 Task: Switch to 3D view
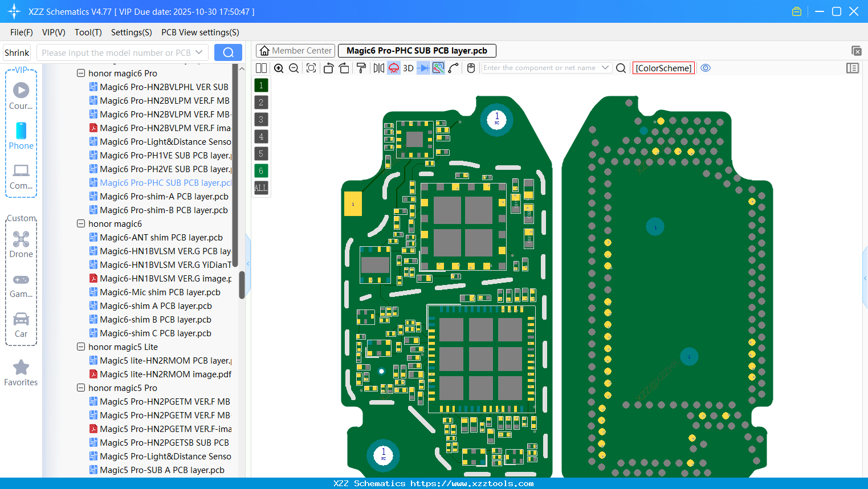pos(408,68)
